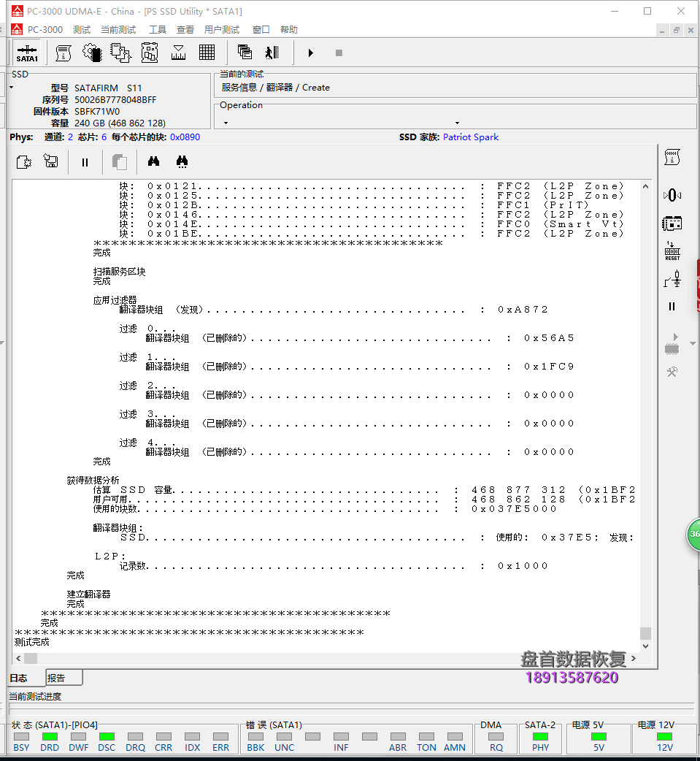This screenshot has height=761, width=700.
Task: Click the log vertical scrollbar up arrow
Action: click(x=645, y=186)
